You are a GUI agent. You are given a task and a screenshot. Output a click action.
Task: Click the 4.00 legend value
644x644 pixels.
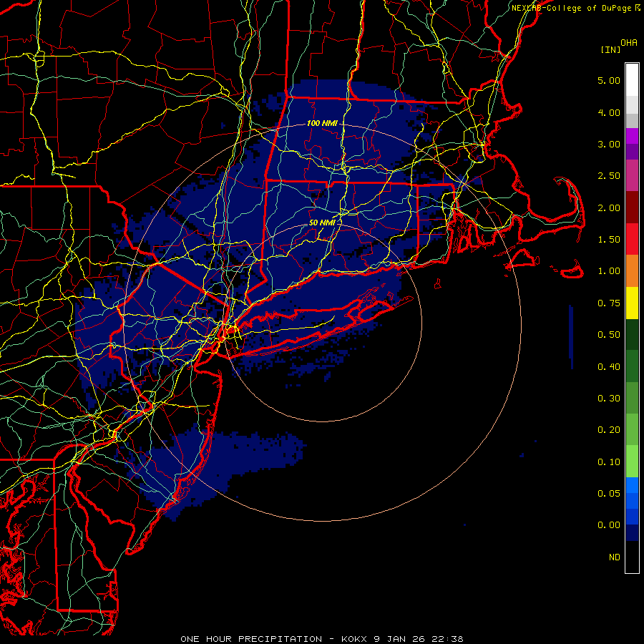coord(609,112)
